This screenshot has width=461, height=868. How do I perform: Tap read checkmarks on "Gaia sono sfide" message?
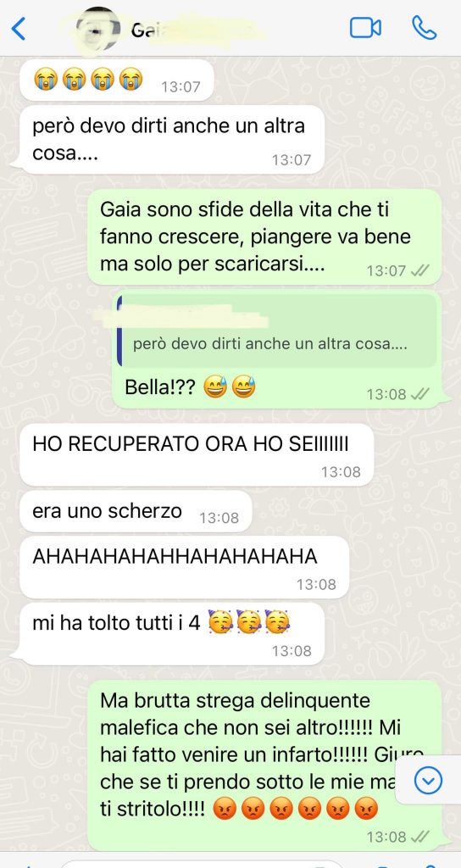point(421,270)
